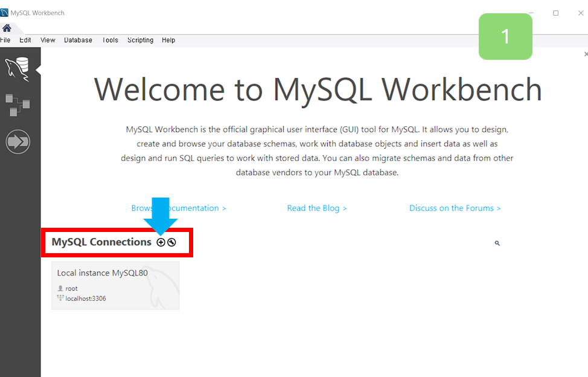588x377 pixels.
Task: Click the connections search magnifier icon
Action: tap(497, 243)
